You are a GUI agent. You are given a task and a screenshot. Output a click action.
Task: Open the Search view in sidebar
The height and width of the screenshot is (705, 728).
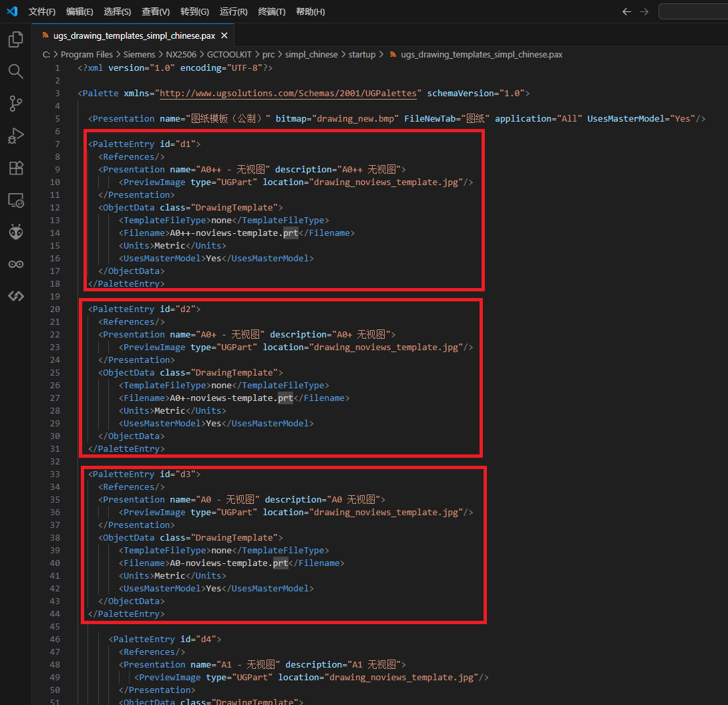coord(15,72)
